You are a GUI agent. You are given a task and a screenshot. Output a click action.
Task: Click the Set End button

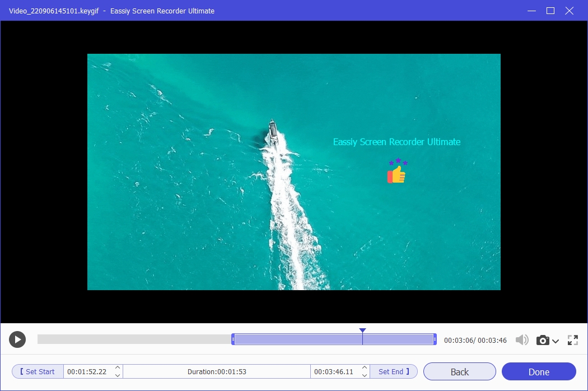click(394, 371)
